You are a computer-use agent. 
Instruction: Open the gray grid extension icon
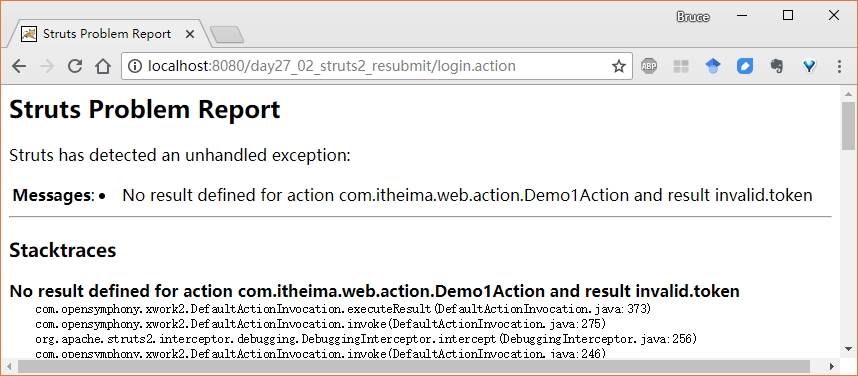click(x=681, y=66)
